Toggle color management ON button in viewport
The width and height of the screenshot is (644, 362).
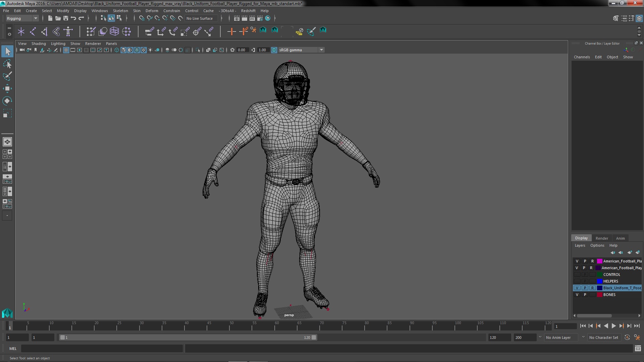coord(274,50)
